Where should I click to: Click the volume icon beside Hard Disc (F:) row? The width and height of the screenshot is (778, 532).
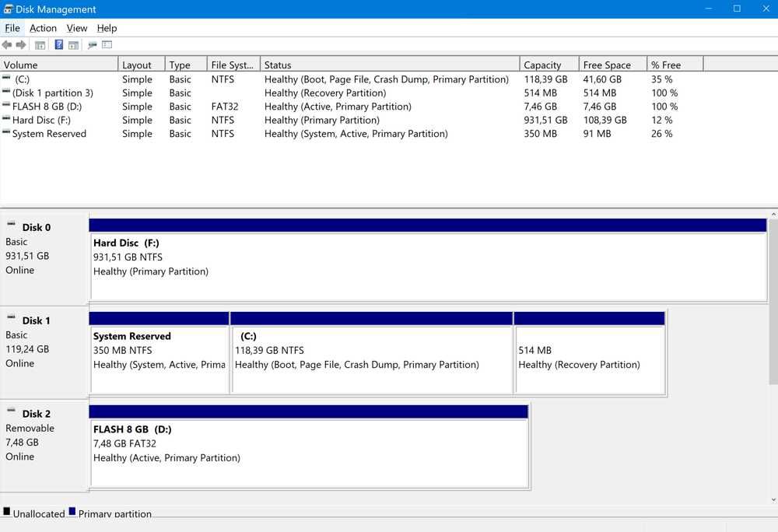coord(6,118)
